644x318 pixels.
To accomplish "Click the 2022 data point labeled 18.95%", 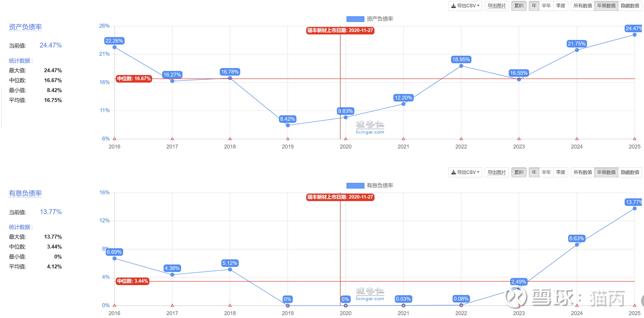I will (x=461, y=66).
